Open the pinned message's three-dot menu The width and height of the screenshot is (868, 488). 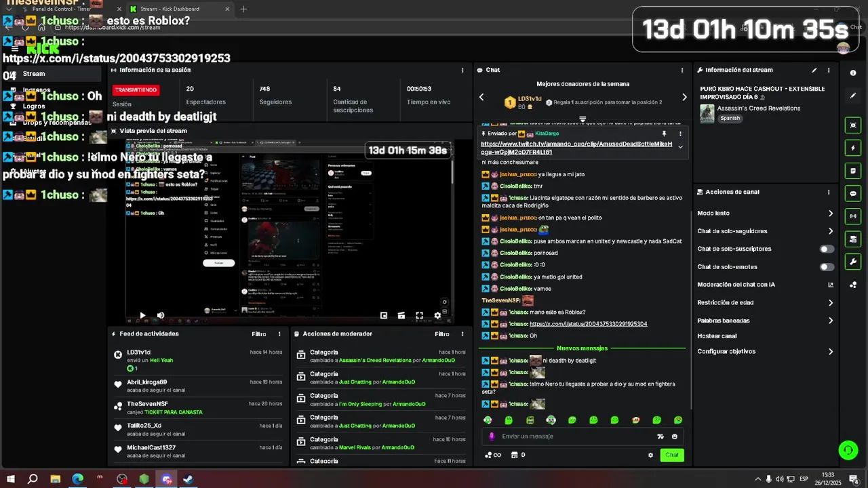click(680, 134)
